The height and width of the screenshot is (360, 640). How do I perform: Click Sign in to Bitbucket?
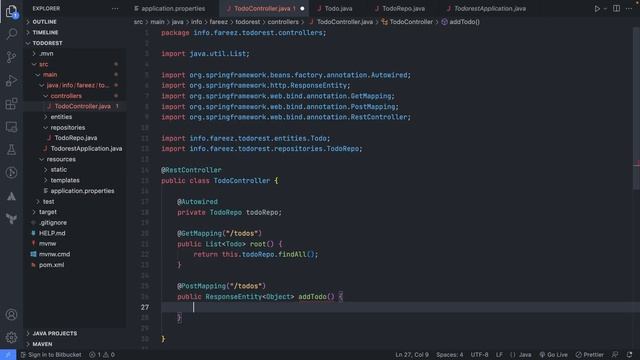click(x=51, y=355)
